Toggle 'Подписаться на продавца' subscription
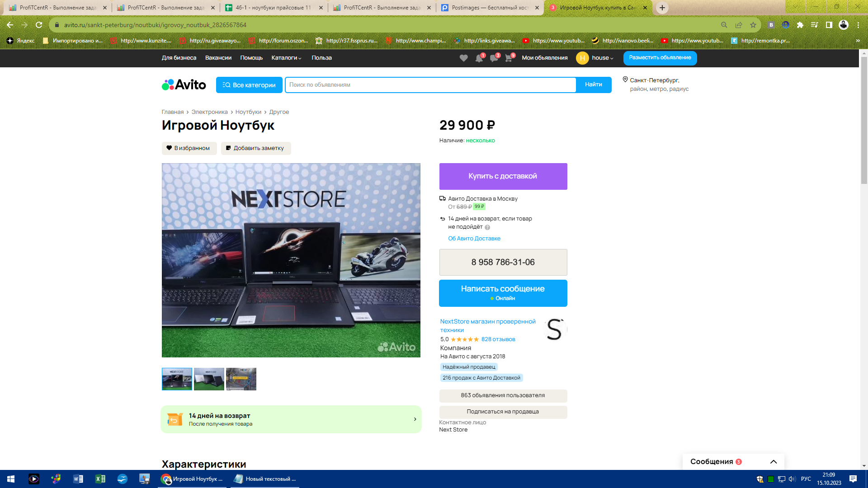Viewport: 868px width, 488px height. [503, 412]
